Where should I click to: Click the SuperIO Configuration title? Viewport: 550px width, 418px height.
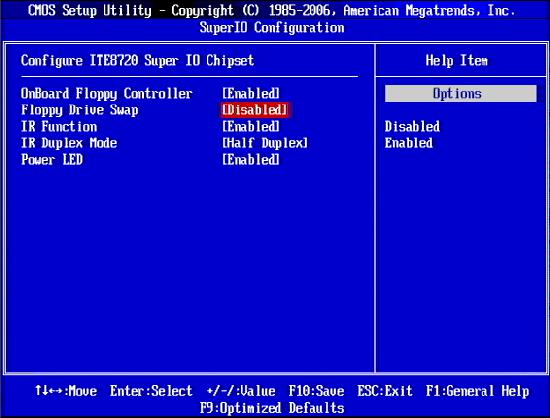tap(272, 28)
